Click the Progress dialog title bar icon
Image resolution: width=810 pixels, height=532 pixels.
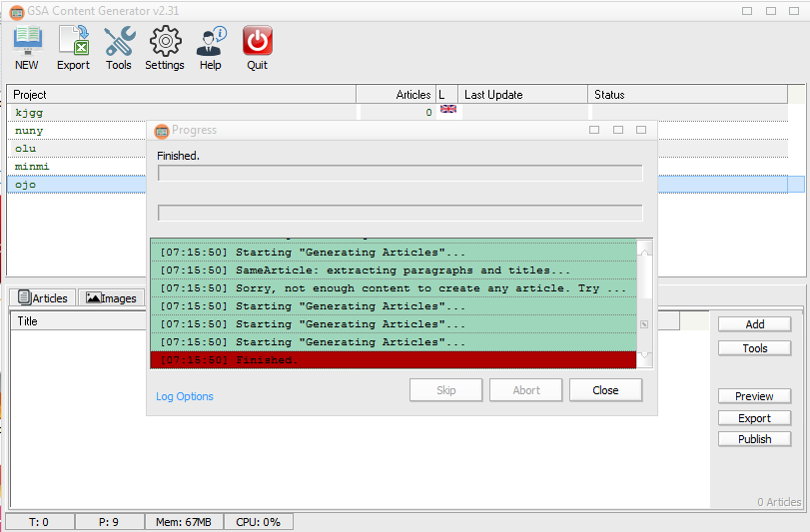point(162,131)
